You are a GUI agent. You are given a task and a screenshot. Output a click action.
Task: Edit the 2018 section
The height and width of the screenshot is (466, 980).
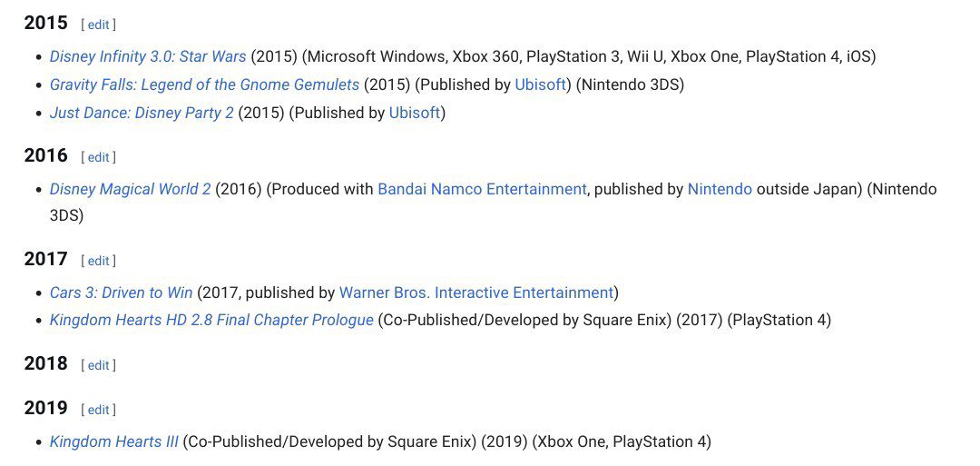[x=99, y=365]
